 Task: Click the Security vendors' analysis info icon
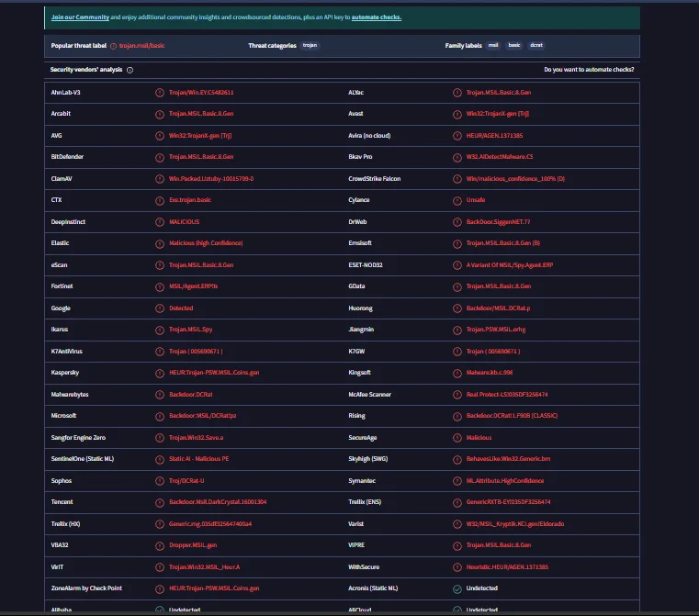coord(130,70)
